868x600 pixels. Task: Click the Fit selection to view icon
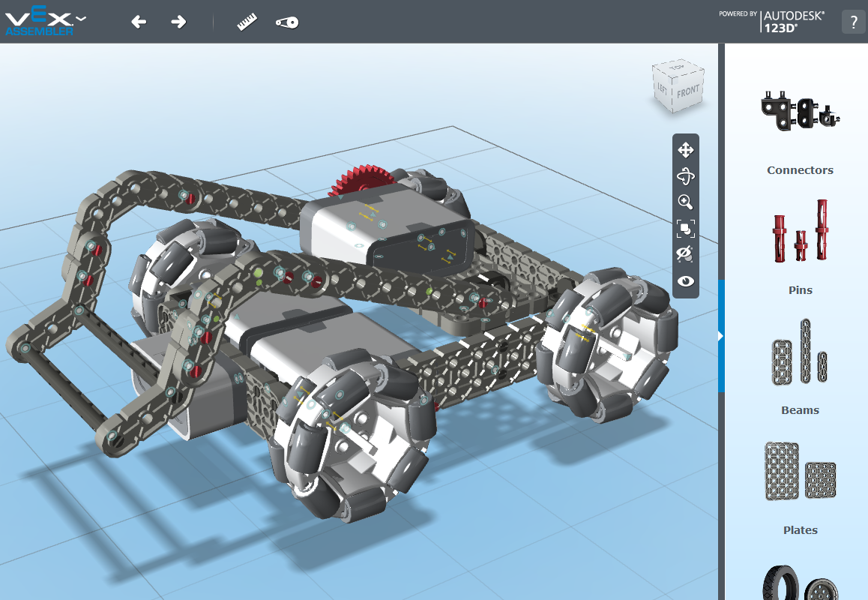(x=685, y=228)
